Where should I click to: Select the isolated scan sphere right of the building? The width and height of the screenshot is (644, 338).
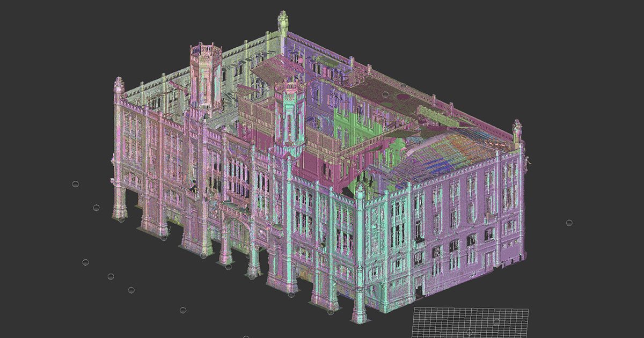(x=569, y=223)
